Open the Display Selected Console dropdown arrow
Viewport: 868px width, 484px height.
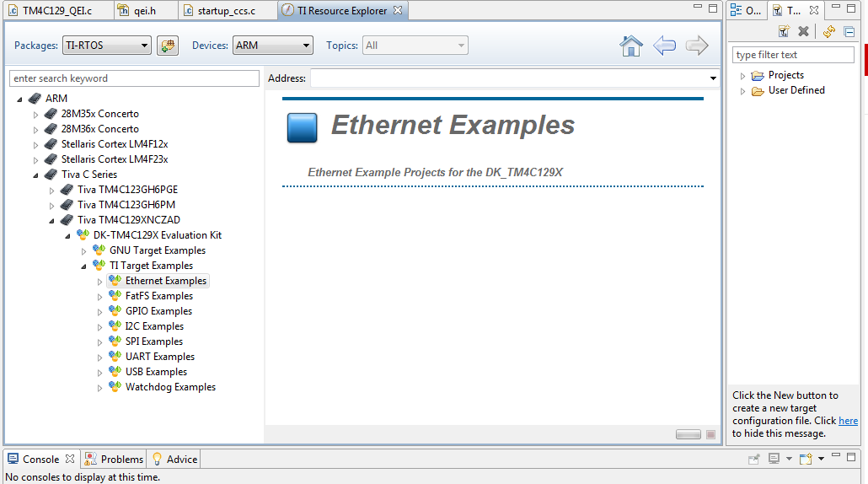pyautogui.click(x=789, y=459)
